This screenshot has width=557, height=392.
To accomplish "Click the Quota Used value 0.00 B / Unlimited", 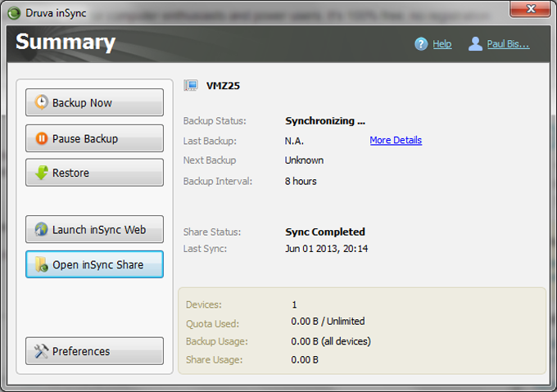I will (328, 322).
